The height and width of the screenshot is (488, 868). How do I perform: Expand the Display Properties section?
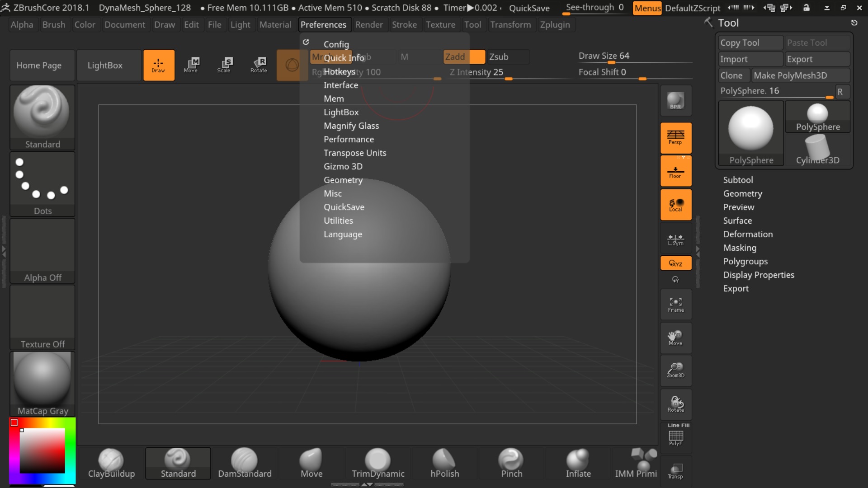click(x=759, y=275)
